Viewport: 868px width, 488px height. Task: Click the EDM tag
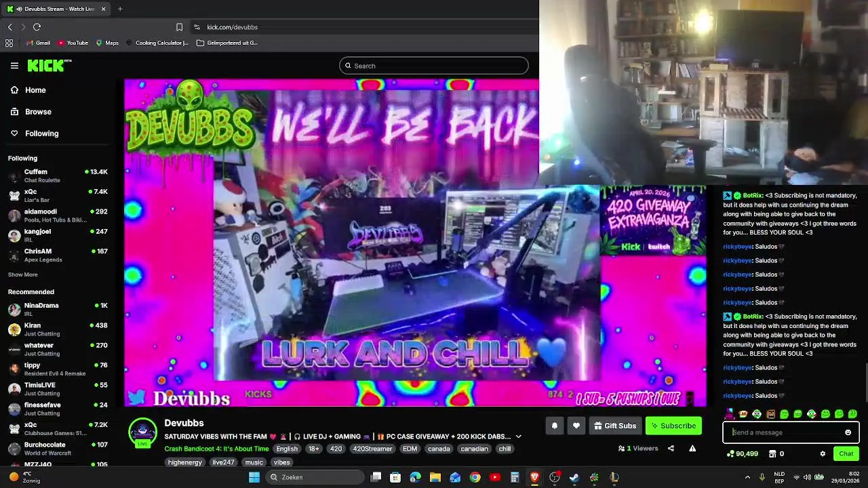coord(410,449)
